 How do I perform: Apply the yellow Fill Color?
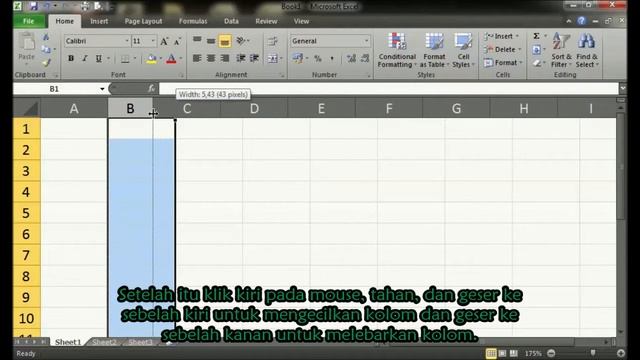click(151, 59)
